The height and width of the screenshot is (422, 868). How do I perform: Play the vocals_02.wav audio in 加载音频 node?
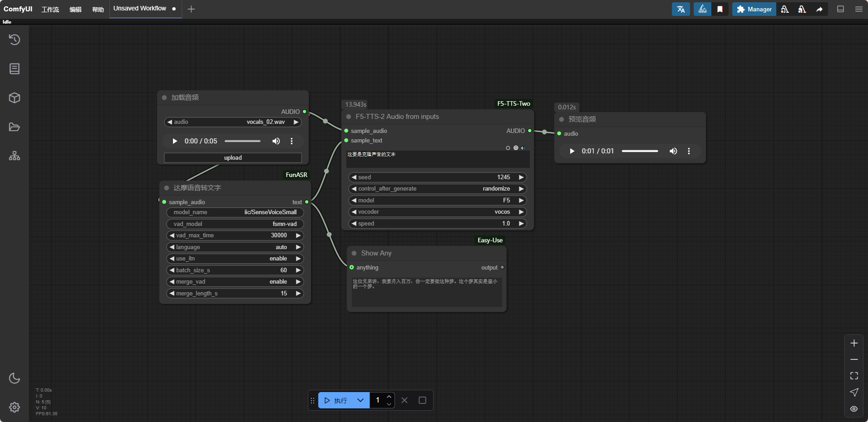pos(175,141)
